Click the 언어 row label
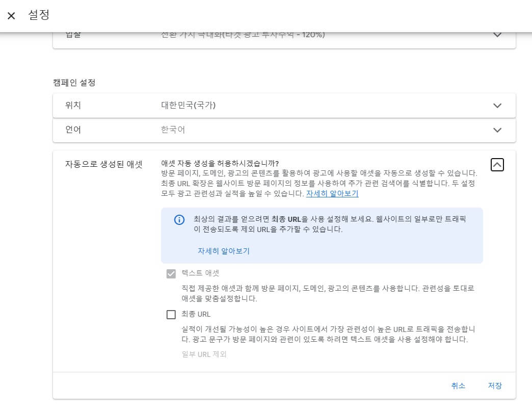Image resolution: width=532 pixels, height=409 pixels. pos(73,130)
